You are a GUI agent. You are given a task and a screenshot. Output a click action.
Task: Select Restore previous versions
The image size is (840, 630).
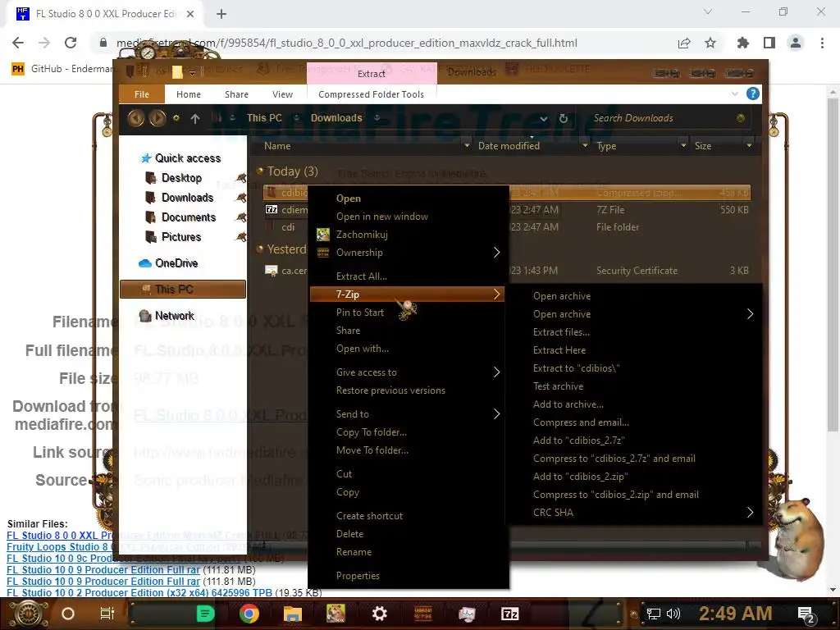[390, 390]
